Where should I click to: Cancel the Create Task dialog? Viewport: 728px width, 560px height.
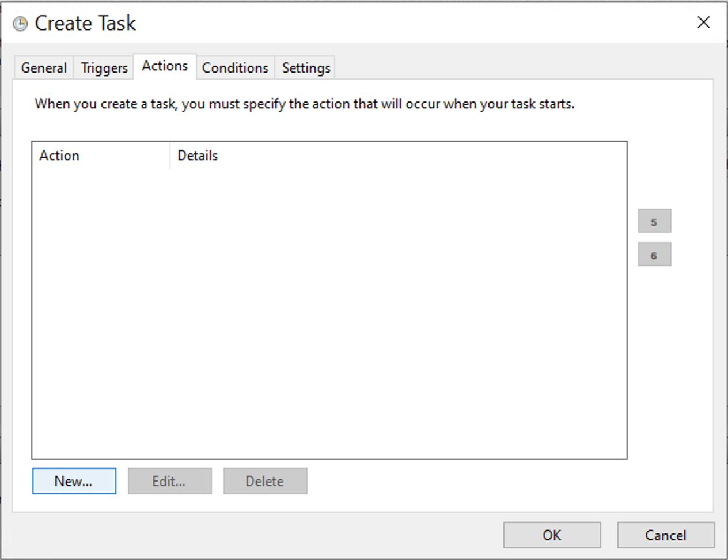tap(666, 535)
